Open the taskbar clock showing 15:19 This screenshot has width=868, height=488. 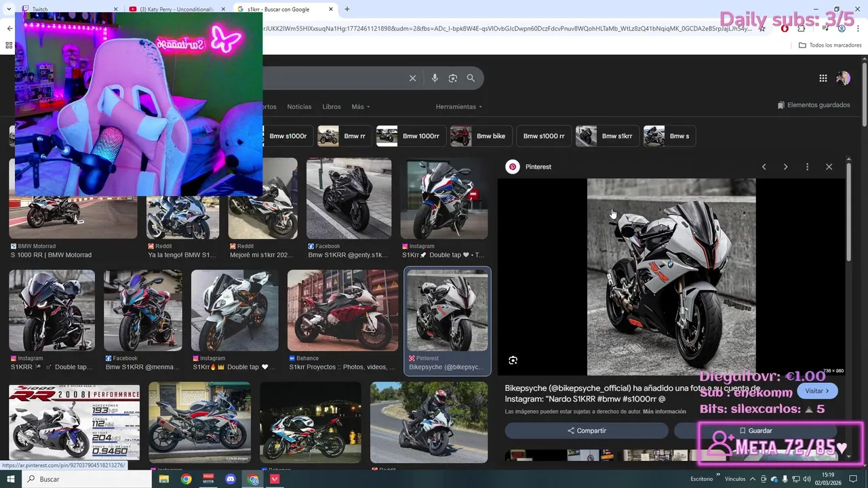click(x=828, y=479)
